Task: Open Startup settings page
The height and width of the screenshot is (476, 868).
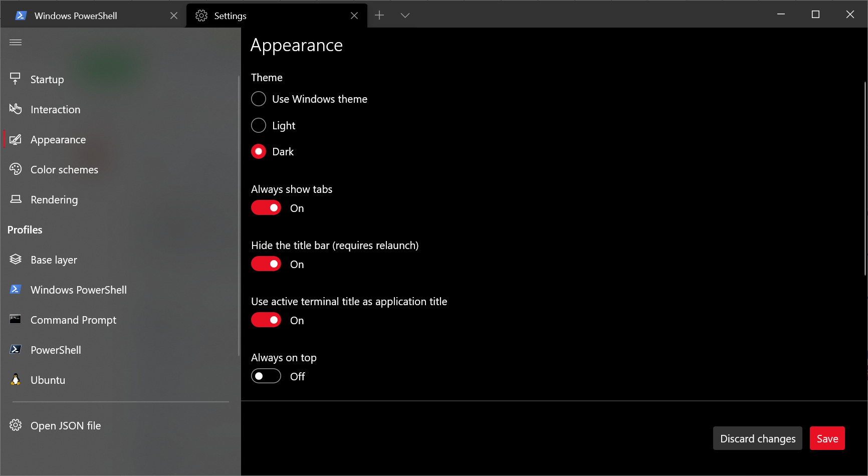Action: point(119,79)
